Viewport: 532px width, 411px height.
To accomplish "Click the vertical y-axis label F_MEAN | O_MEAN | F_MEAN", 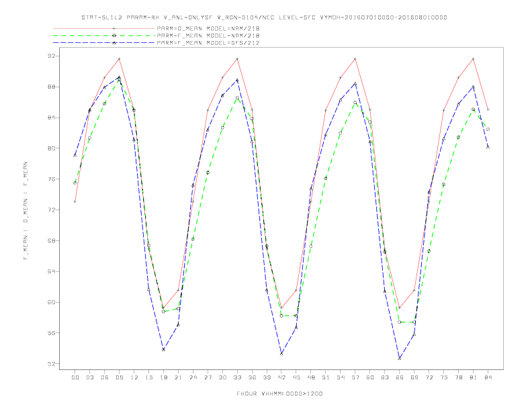I will tap(26, 211).
